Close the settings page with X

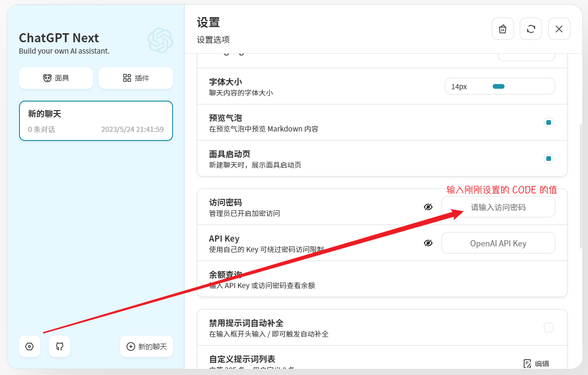pyautogui.click(x=559, y=29)
